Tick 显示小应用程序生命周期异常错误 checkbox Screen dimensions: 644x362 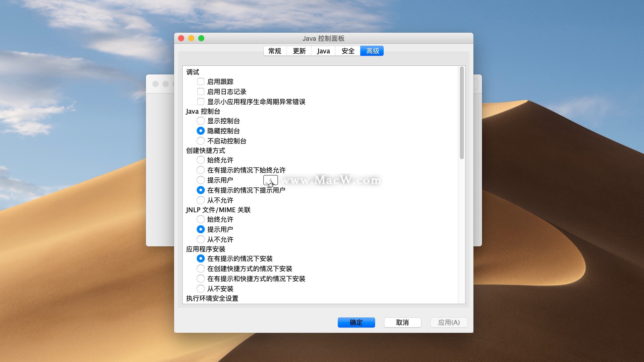point(201,102)
